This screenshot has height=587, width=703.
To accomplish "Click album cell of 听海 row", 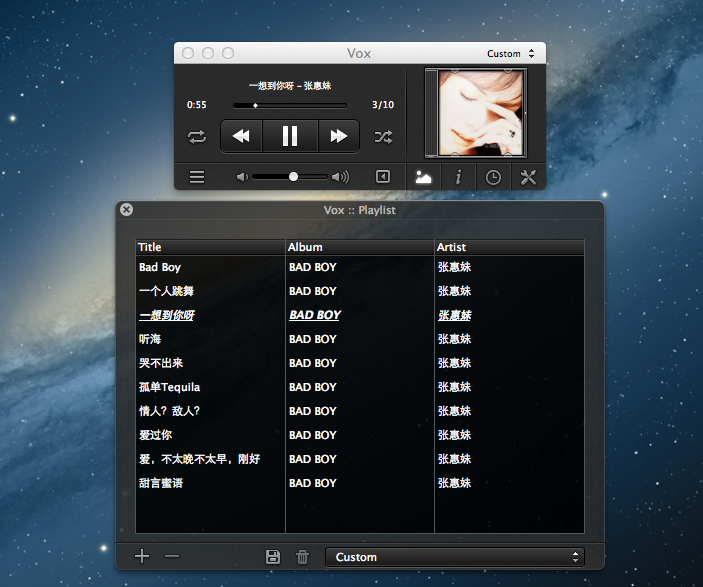I will pyautogui.click(x=312, y=339).
